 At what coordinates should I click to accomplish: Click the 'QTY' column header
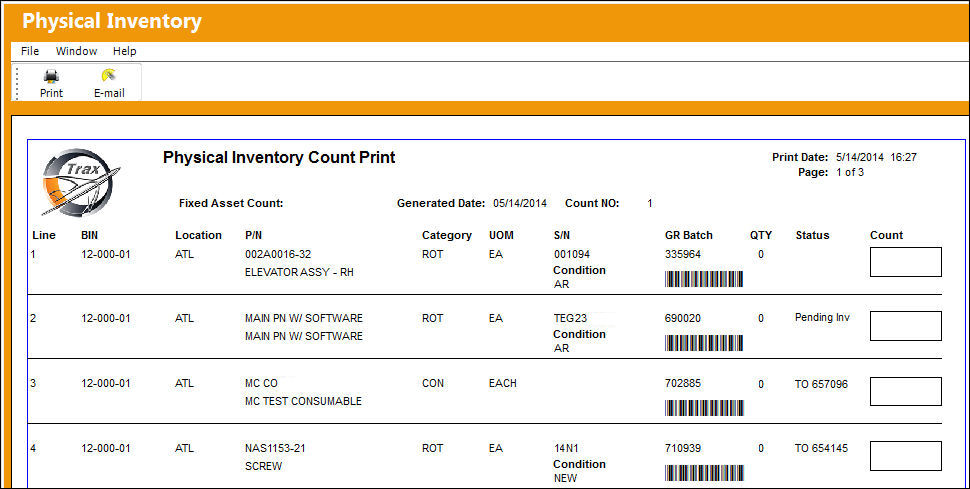[x=760, y=235]
